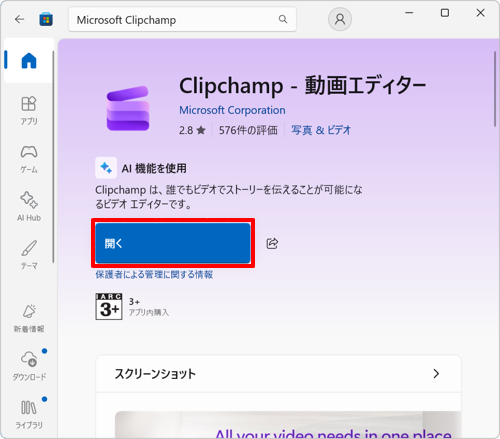Open the 写真 & ビデオ category link
This screenshot has width=500, height=439.
pos(321,130)
